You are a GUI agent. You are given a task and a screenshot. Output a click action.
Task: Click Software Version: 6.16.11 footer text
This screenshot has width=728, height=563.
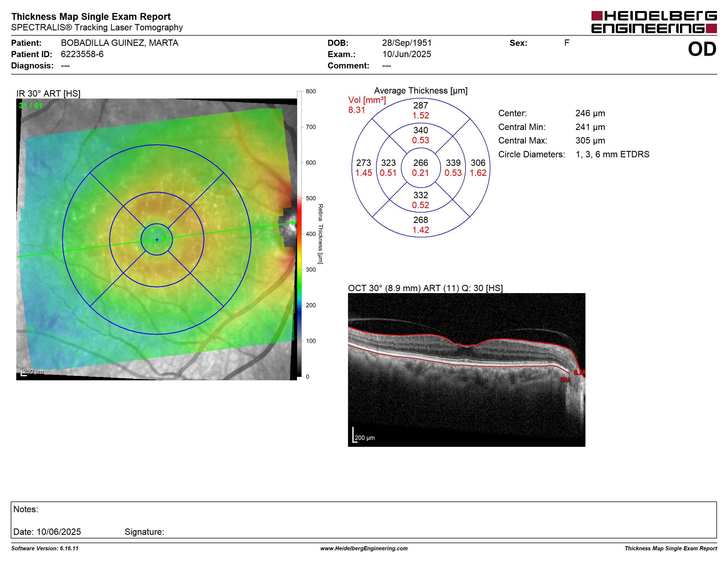(45, 548)
